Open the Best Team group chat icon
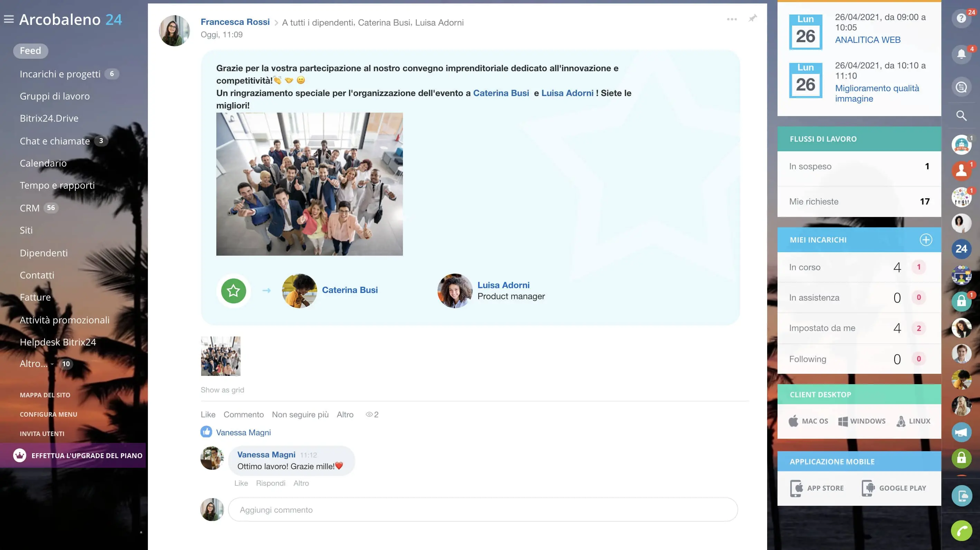The image size is (980, 550). coord(961,144)
